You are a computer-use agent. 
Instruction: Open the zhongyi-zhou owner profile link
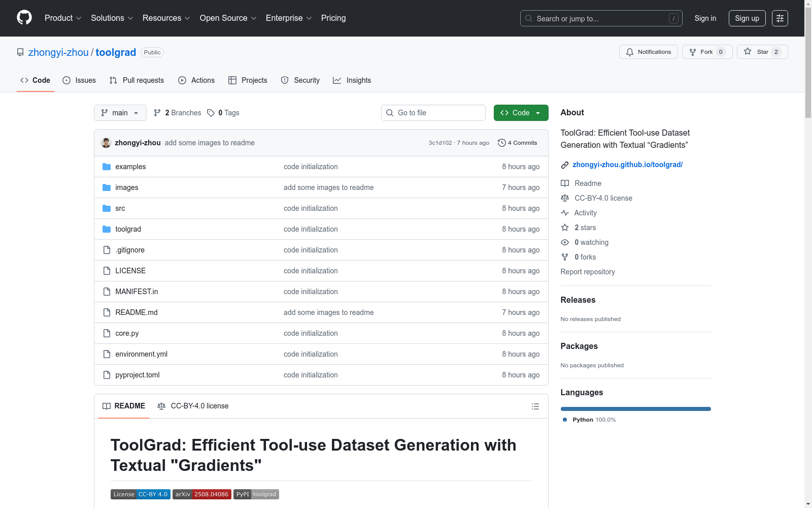[58, 52]
